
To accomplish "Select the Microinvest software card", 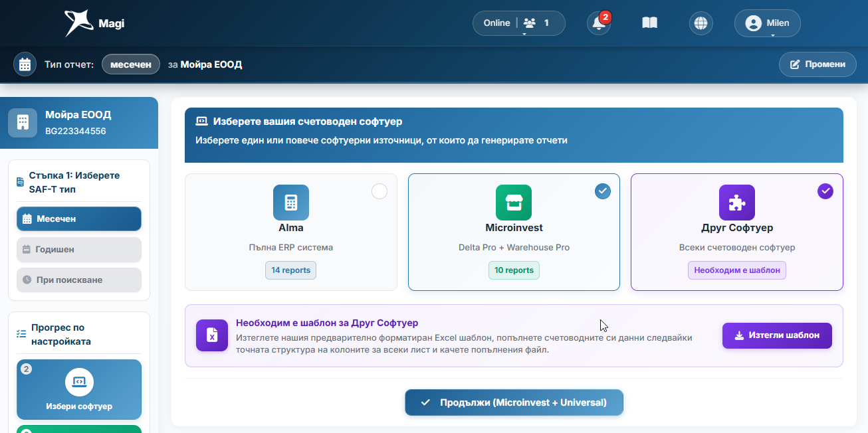I will (514, 232).
